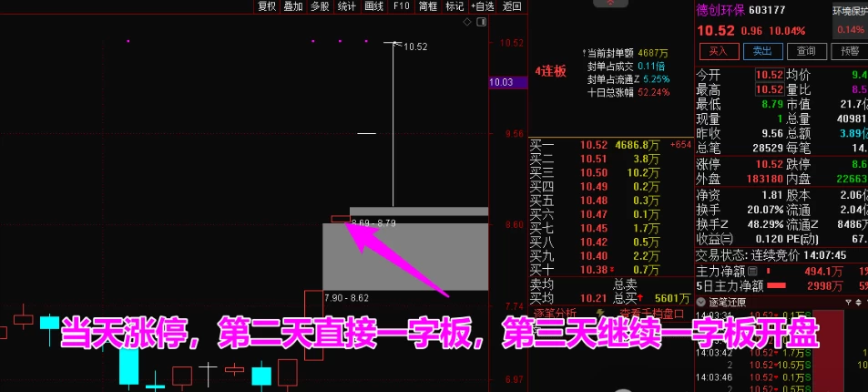This screenshot has width=868, height=392.
Task: Click the red 买入 buy button
Action: coord(719,52)
